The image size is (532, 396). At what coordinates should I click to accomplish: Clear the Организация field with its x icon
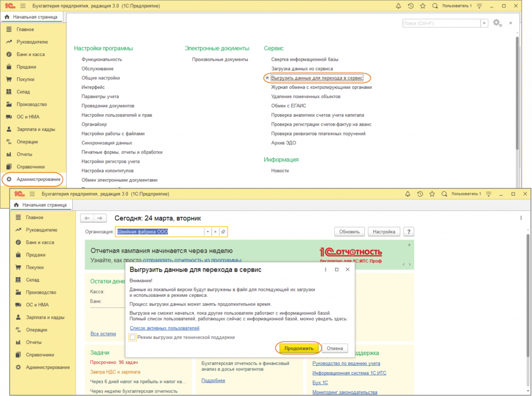click(x=215, y=232)
